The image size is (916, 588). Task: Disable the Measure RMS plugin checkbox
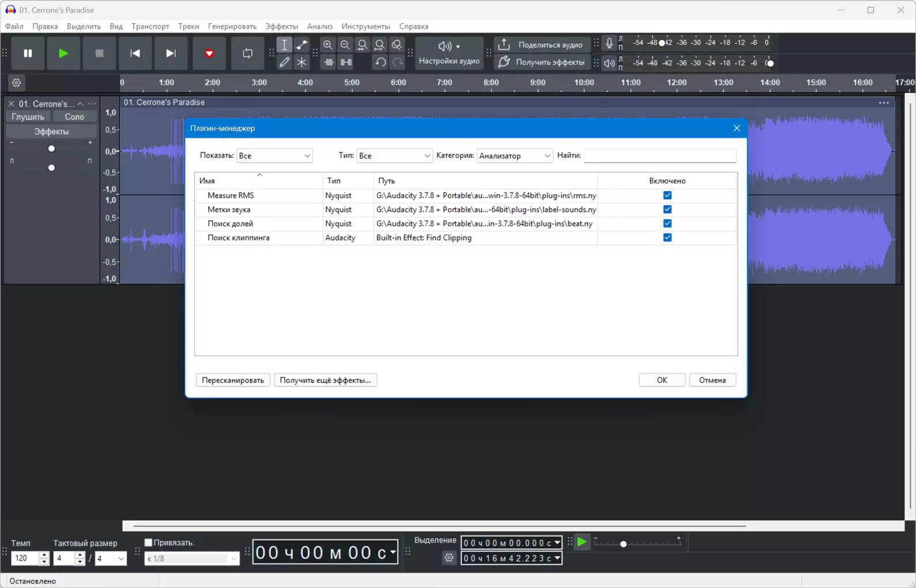[667, 195]
